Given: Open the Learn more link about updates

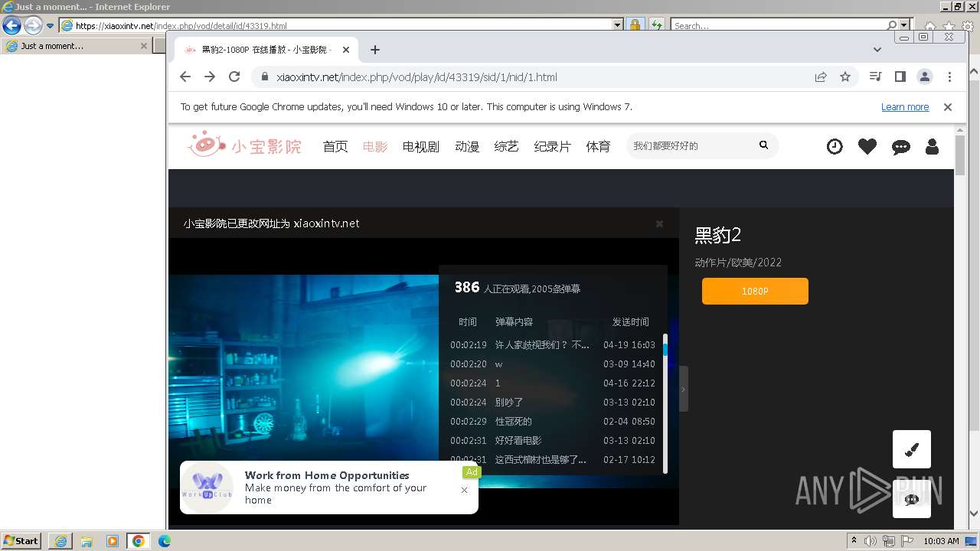Looking at the screenshot, I should click(905, 107).
